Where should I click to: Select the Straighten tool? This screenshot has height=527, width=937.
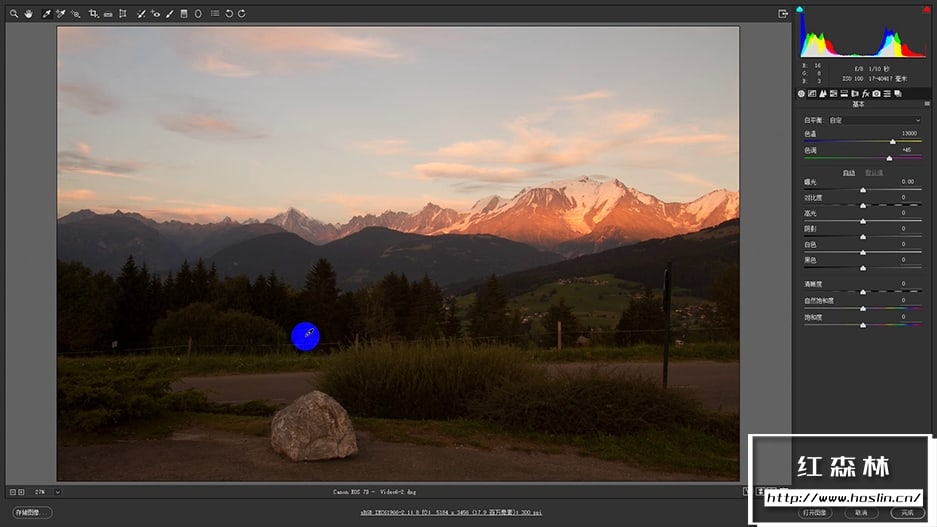coord(108,14)
